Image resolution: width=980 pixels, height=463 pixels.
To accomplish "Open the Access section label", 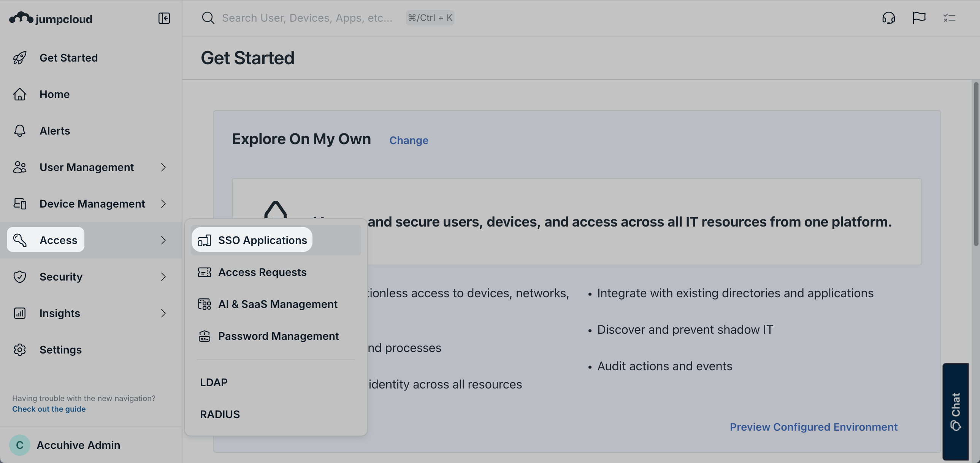I will pyautogui.click(x=58, y=241).
